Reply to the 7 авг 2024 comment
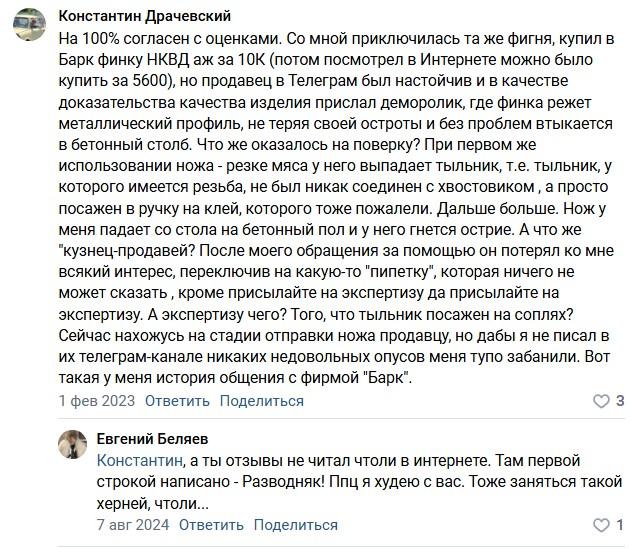The height and width of the screenshot is (548, 630). click(211, 525)
